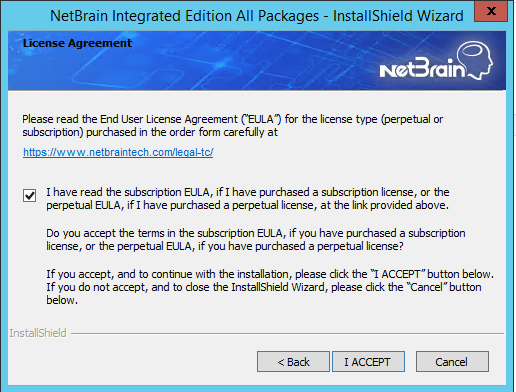The height and width of the screenshot is (392, 516).
Task: Click the 'If you accept, and to continue' sentence
Action: pyautogui.click(x=270, y=274)
